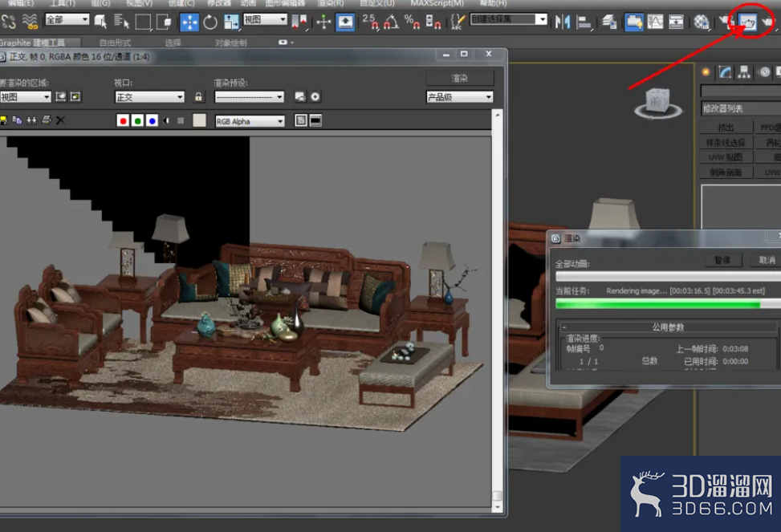This screenshot has width=781, height=532.
Task: Click the Print Image icon
Action: (x=47, y=120)
